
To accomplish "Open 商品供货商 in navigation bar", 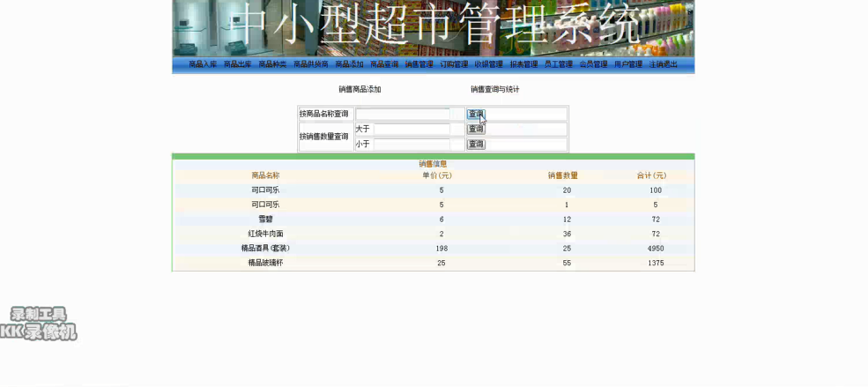I will click(x=310, y=64).
